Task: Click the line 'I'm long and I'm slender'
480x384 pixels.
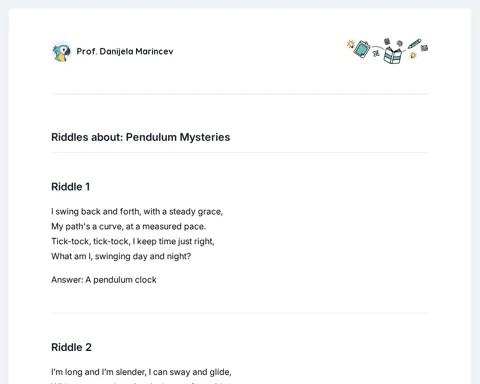Action: pos(141,372)
